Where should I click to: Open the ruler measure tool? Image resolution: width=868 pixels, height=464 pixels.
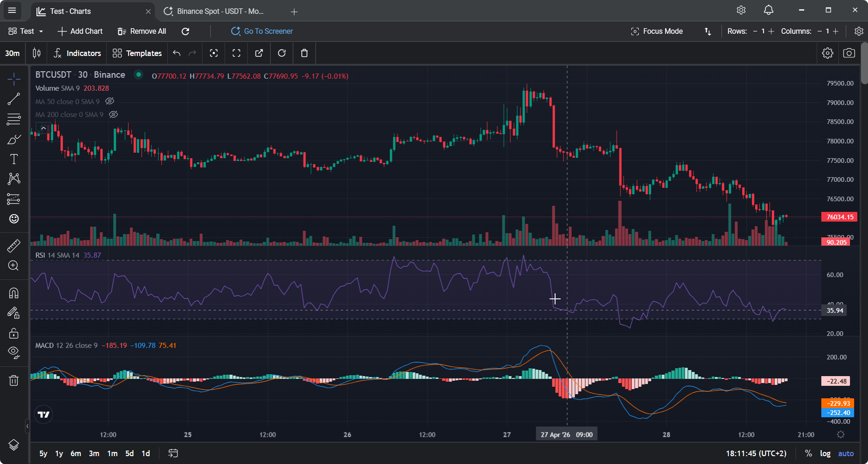click(x=14, y=246)
